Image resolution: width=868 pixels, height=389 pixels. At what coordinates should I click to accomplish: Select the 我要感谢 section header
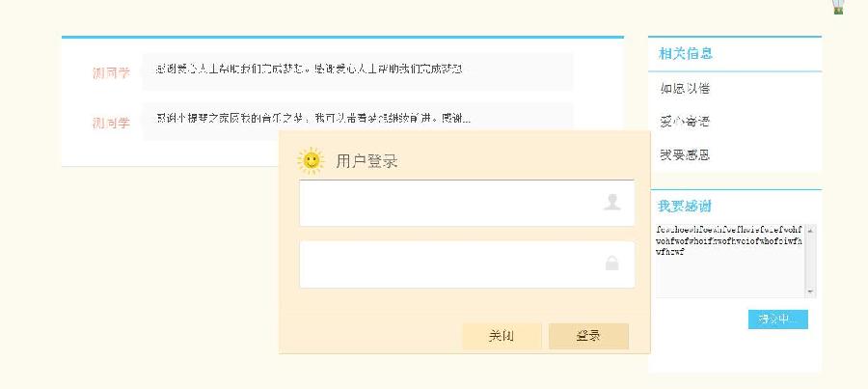pyautogui.click(x=684, y=207)
